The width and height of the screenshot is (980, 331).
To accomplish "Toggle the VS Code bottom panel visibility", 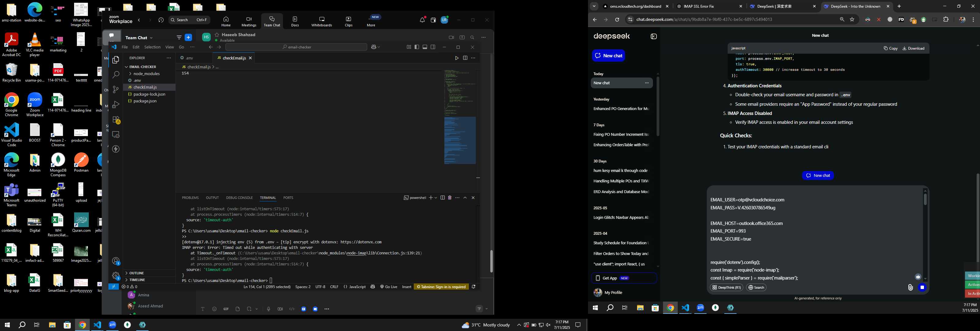I will pyautogui.click(x=425, y=47).
